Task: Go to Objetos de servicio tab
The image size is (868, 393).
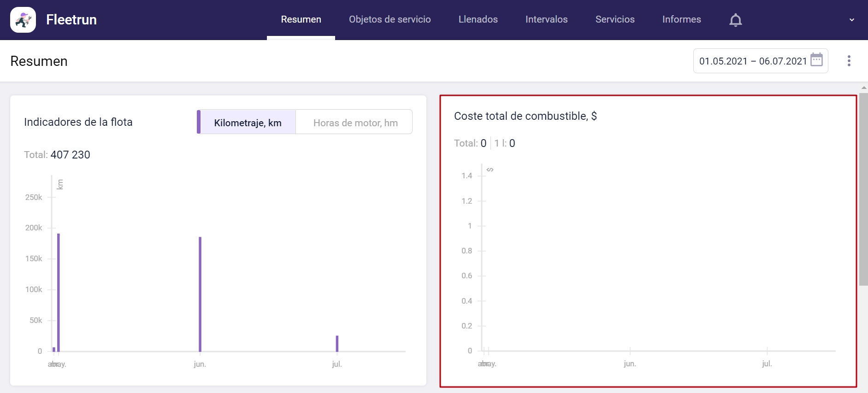Action: [390, 19]
